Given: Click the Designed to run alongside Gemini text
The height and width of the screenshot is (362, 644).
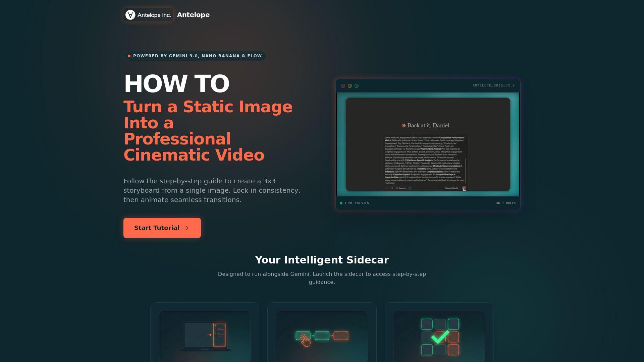Looking at the screenshot, I should tap(322, 278).
